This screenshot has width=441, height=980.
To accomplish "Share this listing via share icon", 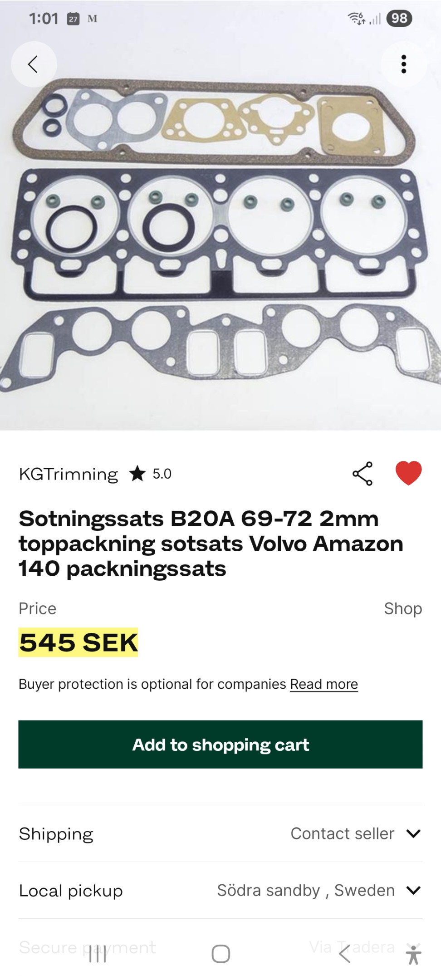I will [363, 474].
